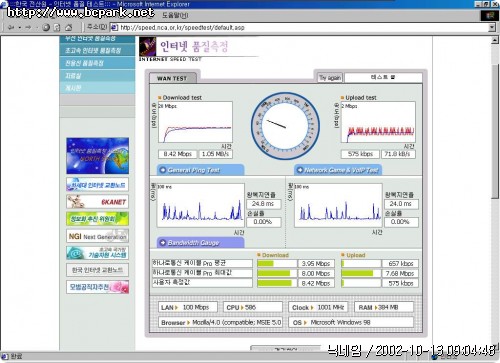Select the WAN TEST tab
The height and width of the screenshot is (363, 500).
(x=172, y=78)
